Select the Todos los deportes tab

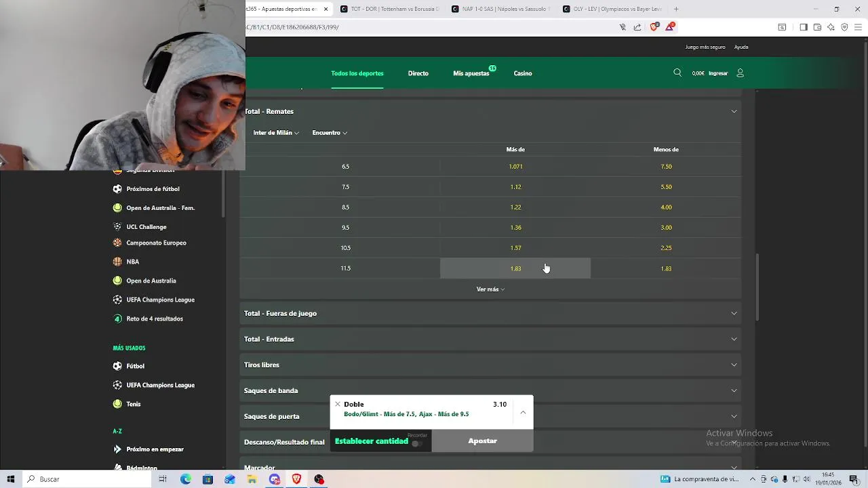click(357, 73)
